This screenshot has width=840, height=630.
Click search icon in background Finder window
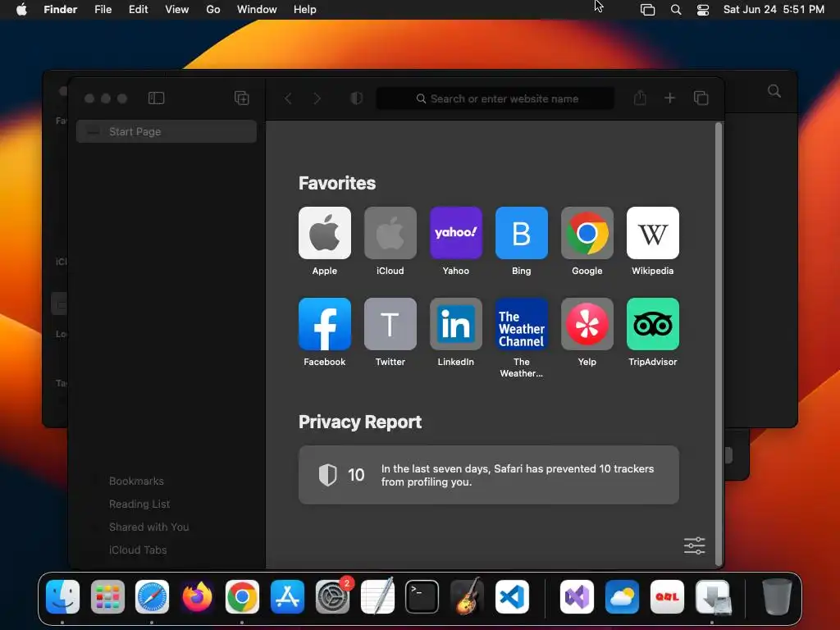click(x=774, y=91)
